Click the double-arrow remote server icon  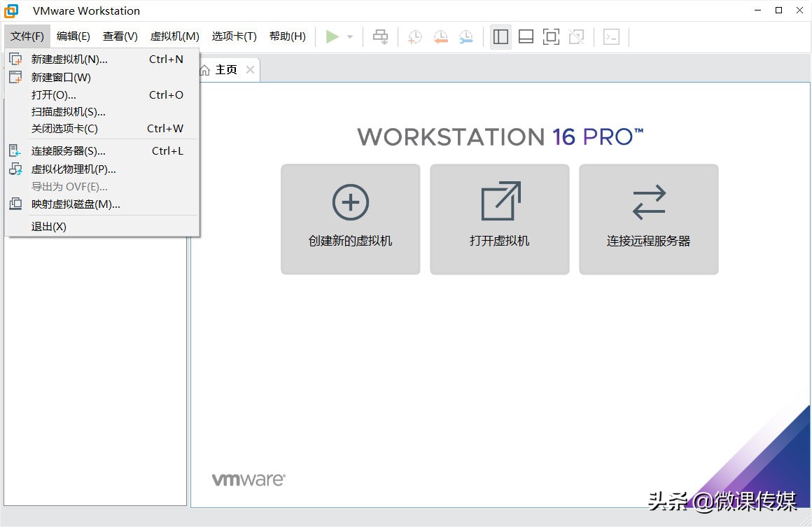649,202
